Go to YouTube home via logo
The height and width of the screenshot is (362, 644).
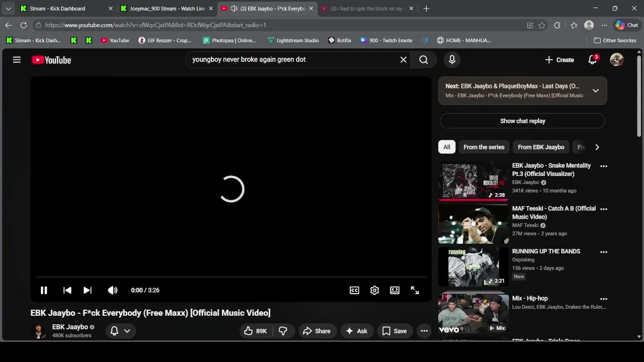pos(51,60)
